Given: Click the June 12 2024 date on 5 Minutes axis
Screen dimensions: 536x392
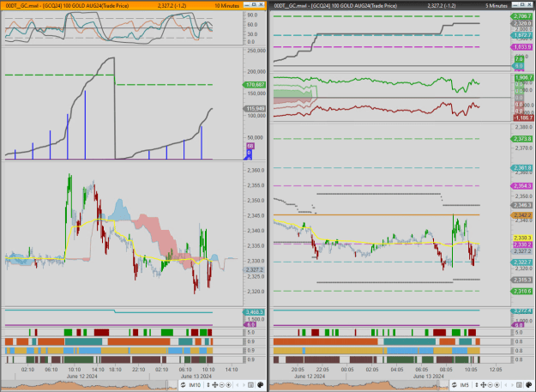Looking at the screenshot, I should (310, 376).
